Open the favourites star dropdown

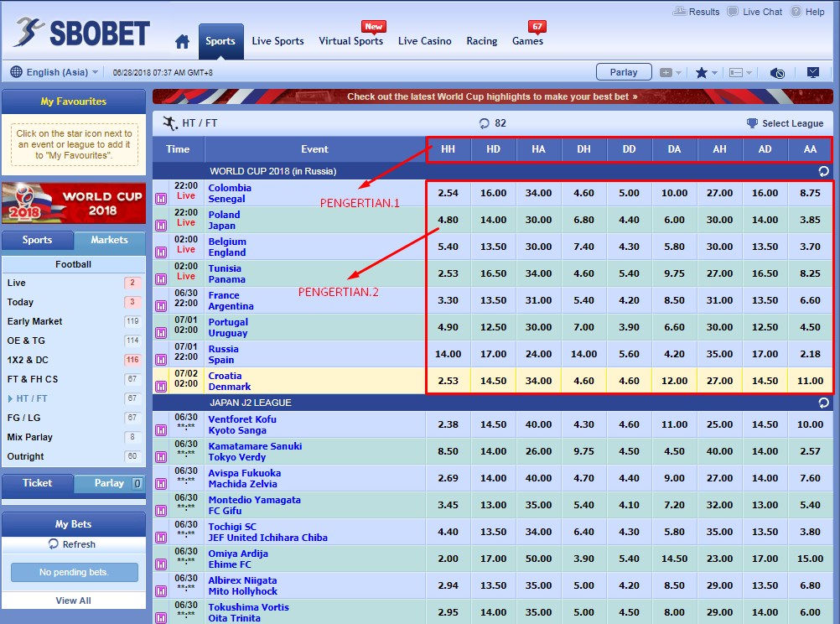pyautogui.click(x=706, y=72)
